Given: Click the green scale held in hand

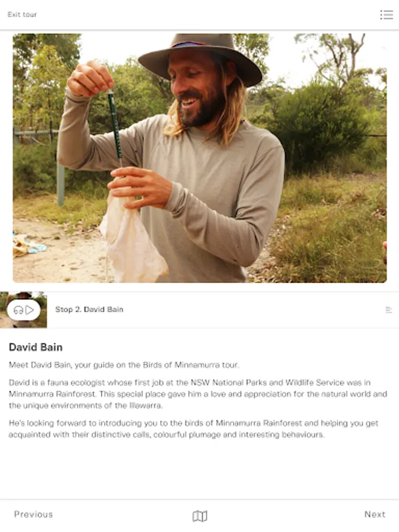Looking at the screenshot, I should click(x=115, y=127).
